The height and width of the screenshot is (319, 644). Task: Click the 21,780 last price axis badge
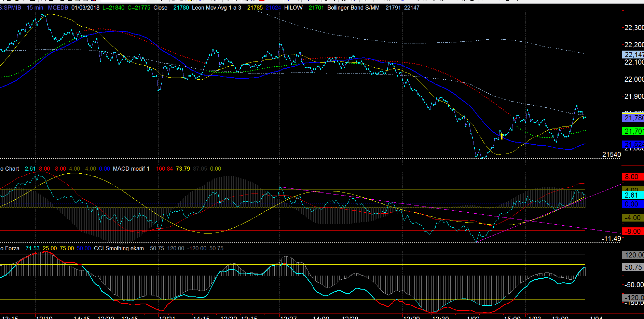(633, 118)
